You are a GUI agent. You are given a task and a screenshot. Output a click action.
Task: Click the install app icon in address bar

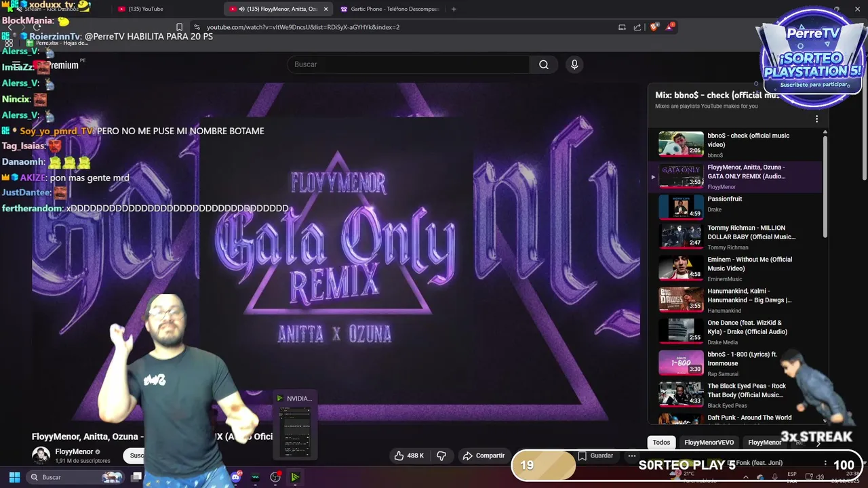(622, 27)
